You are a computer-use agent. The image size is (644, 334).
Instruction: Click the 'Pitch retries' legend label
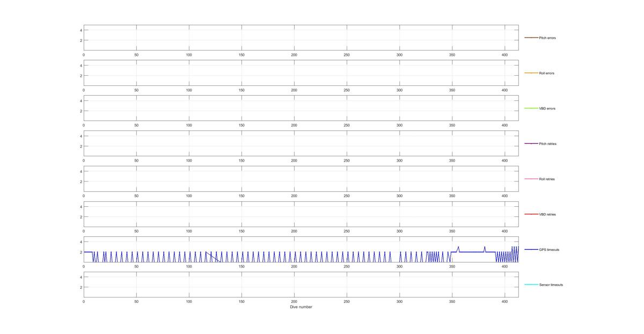pyautogui.click(x=547, y=144)
